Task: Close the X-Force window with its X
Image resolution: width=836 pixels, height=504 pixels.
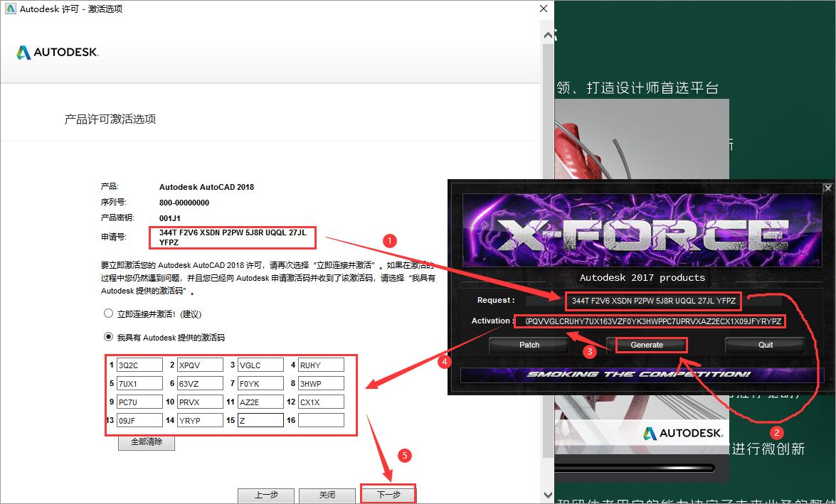Action: coord(827,188)
